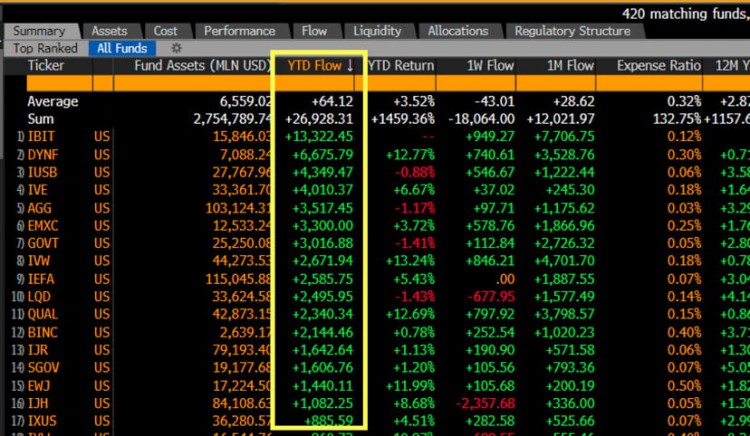Select SGOV fund assets 19,177.68
Screen dimensions: 750x436
[x=242, y=368]
